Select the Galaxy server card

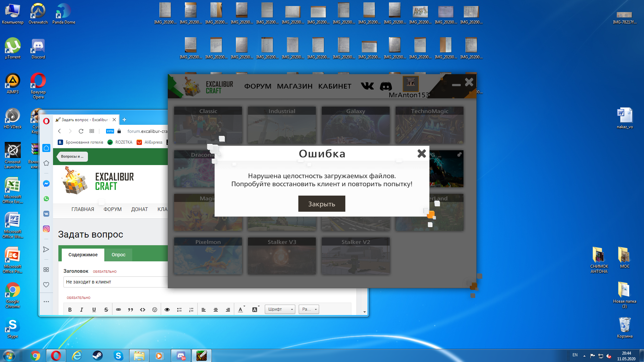356,125
